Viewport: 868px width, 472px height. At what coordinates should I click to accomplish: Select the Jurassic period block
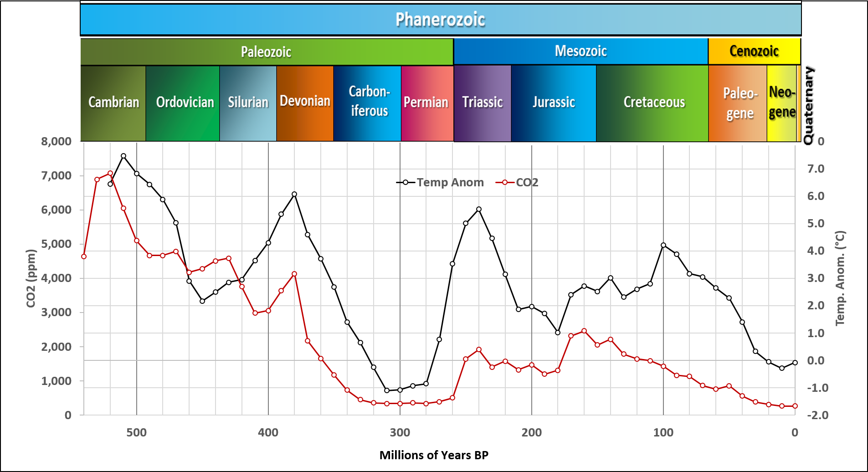click(x=554, y=103)
